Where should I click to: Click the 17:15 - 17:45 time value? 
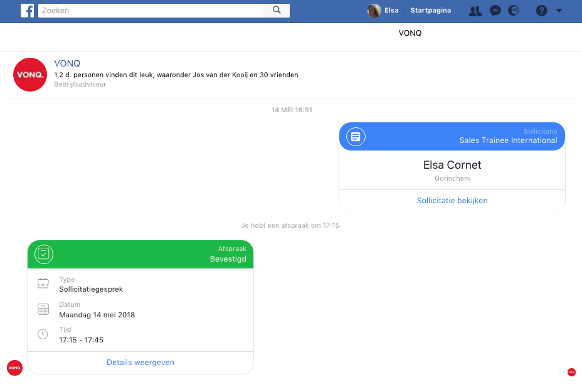tap(82, 340)
